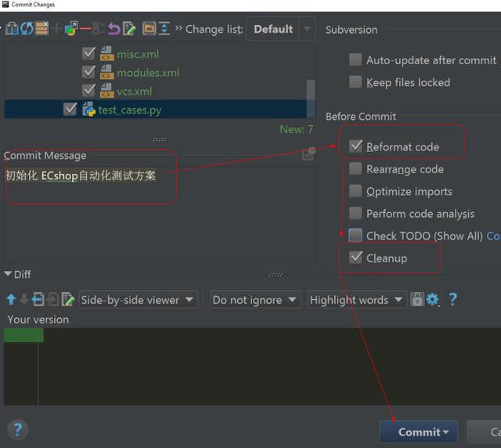
Task: Open the Do not ignore dropdown
Action: 255,299
